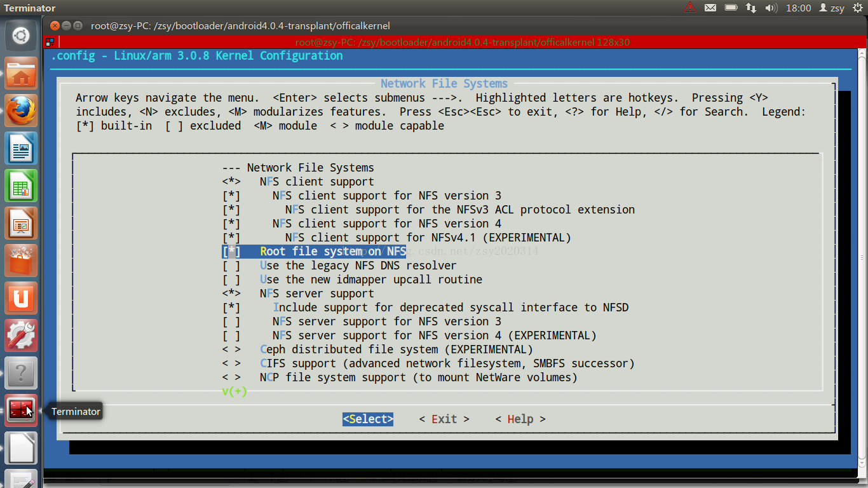Toggle NFS server support option
This screenshot has width=868, height=488.
pyautogui.click(x=298, y=294)
